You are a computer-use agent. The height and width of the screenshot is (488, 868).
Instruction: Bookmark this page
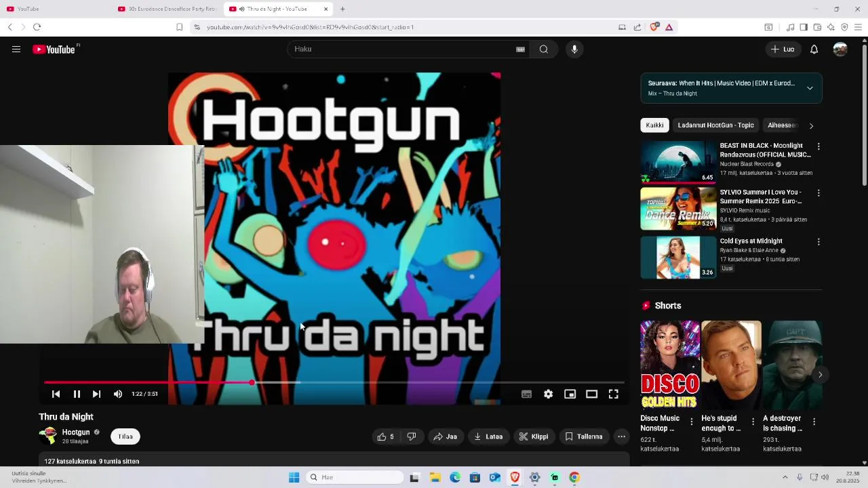point(179,27)
